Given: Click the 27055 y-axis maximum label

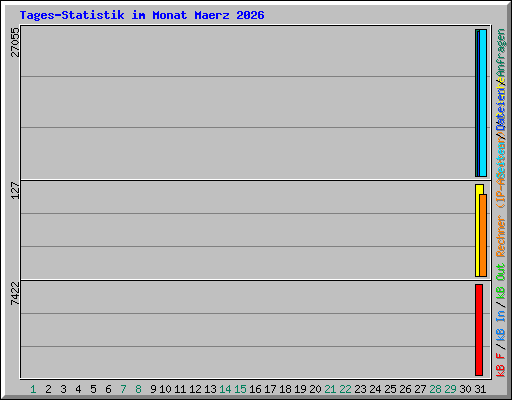Looking at the screenshot, I should coord(15,42).
